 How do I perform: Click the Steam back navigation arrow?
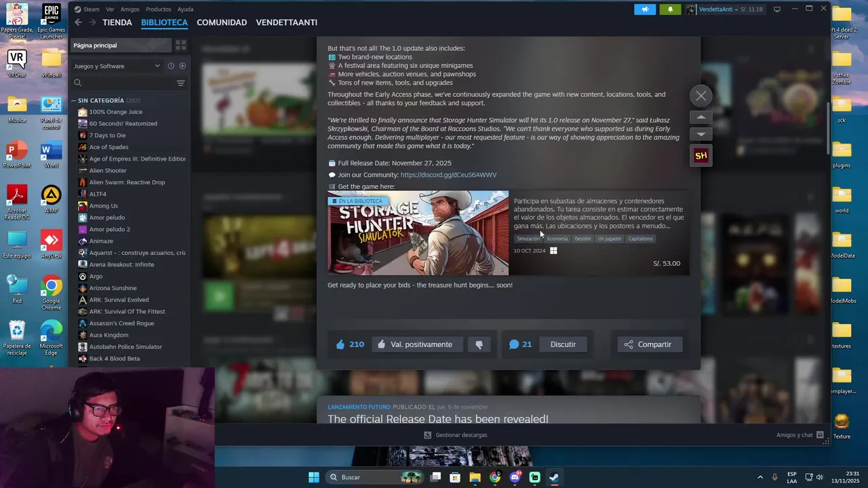click(78, 22)
